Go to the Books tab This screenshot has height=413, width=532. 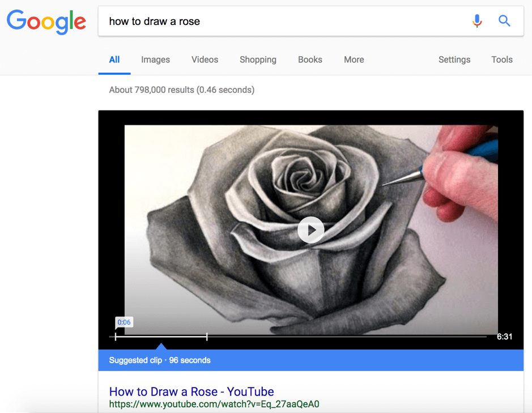pos(310,59)
